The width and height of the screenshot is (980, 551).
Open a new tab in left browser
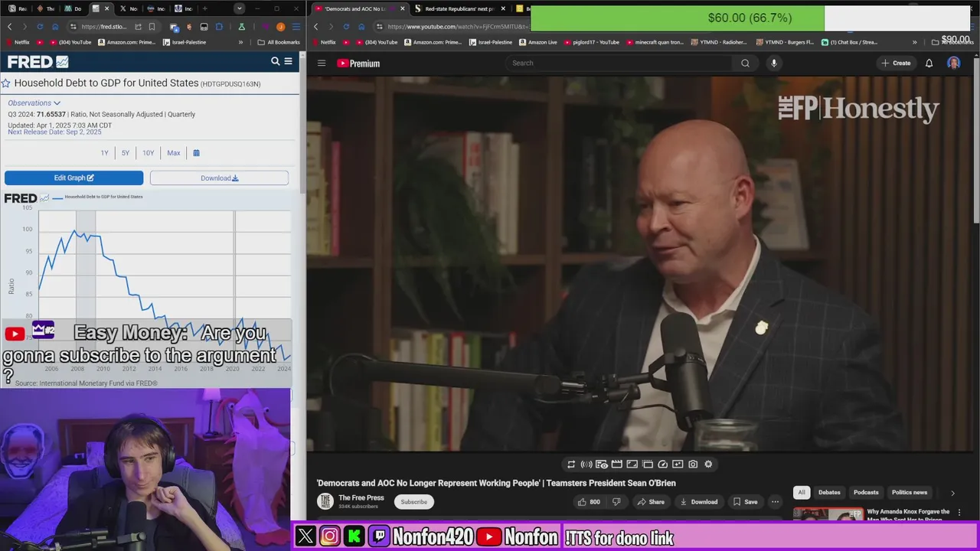pyautogui.click(x=204, y=8)
